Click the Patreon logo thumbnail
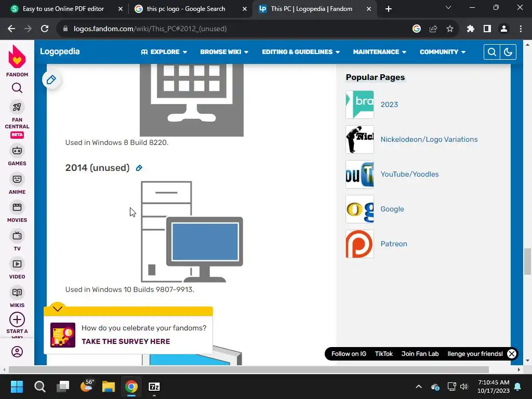 [x=360, y=244]
